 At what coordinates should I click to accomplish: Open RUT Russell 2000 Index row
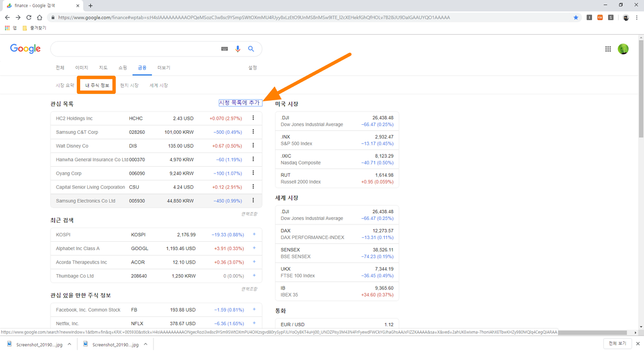pos(337,178)
